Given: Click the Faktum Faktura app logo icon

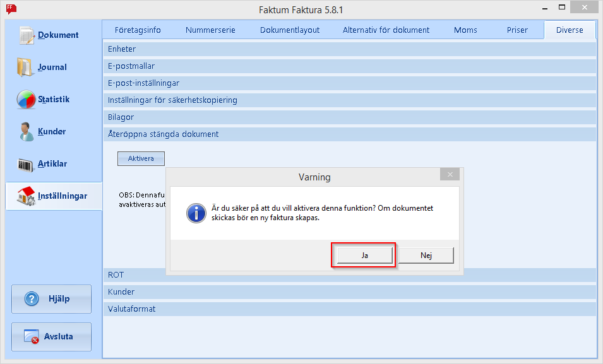Looking at the screenshot, I should pos(11,9).
